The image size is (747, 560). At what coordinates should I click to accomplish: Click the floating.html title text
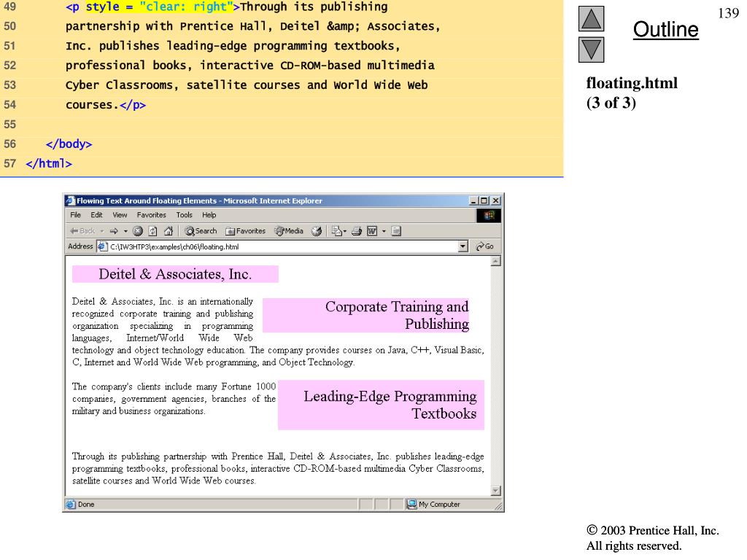click(632, 83)
